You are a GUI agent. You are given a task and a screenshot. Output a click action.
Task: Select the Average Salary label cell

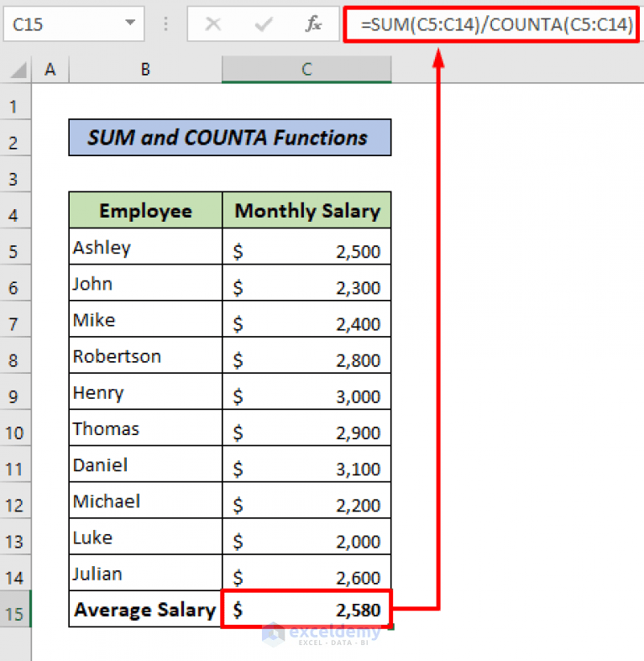point(145,609)
